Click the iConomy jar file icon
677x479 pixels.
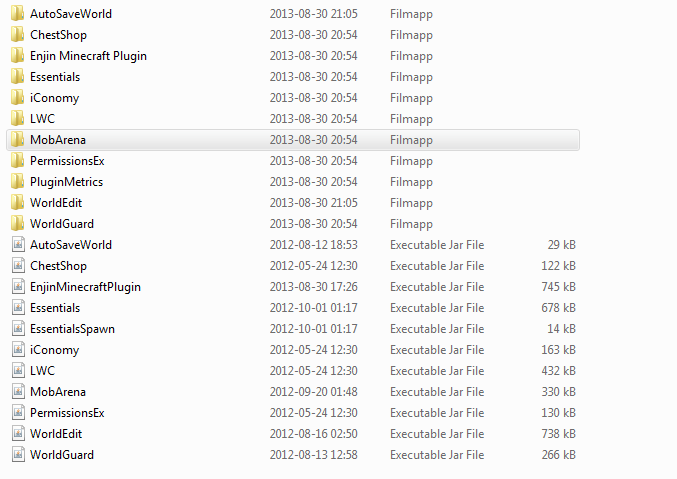click(18, 350)
